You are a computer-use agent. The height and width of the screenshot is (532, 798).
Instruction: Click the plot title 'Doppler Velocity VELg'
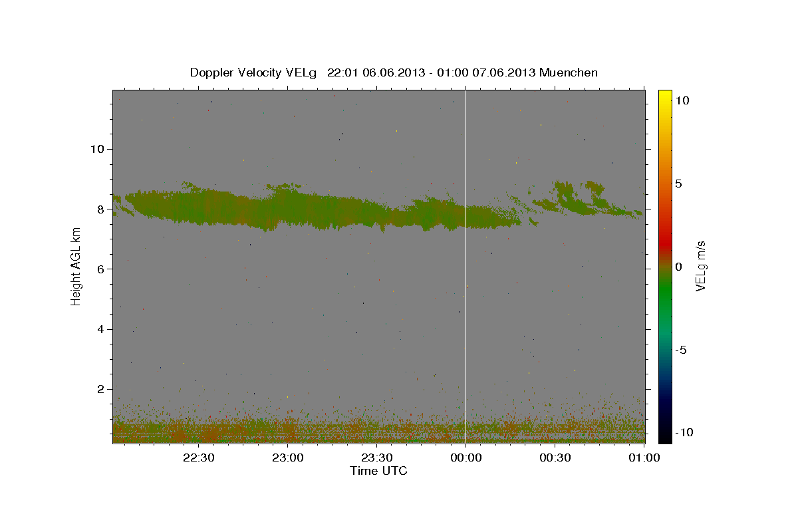click(x=253, y=72)
